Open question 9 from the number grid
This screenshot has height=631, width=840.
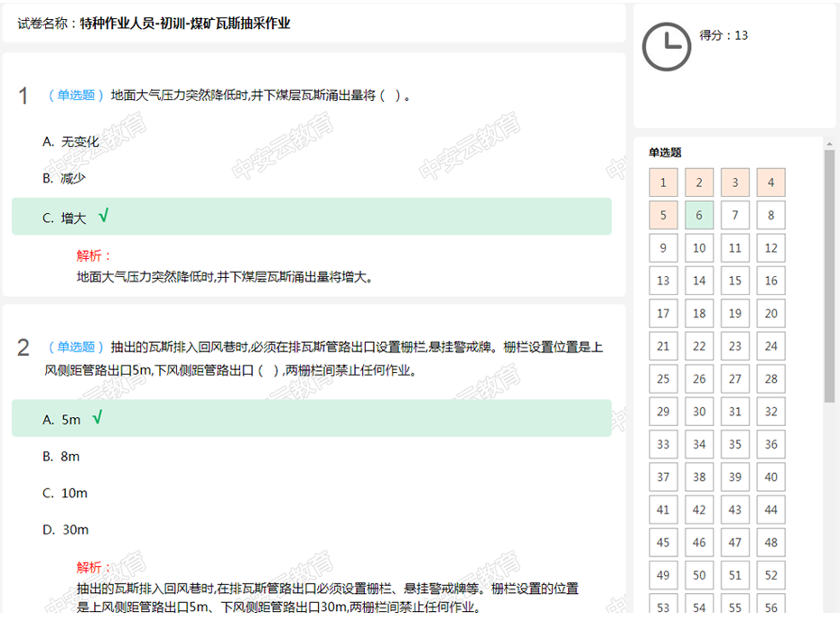663,248
